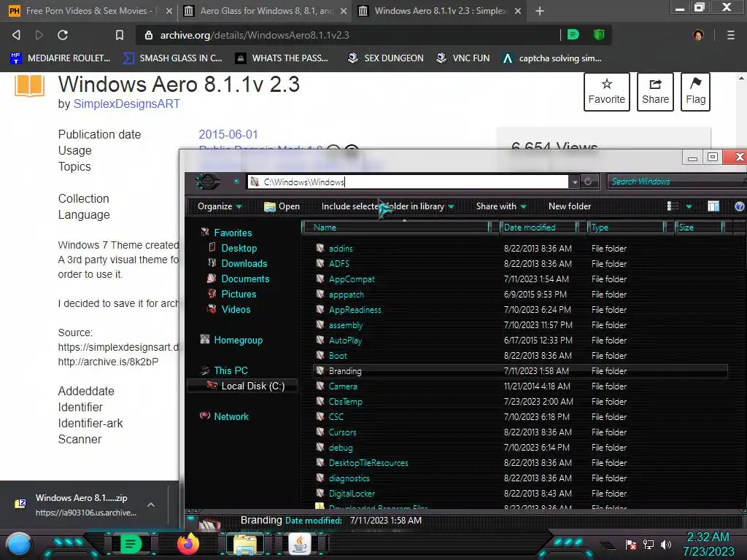Open VNC FUN bookmark
This screenshot has height=560, width=747.
463,58
